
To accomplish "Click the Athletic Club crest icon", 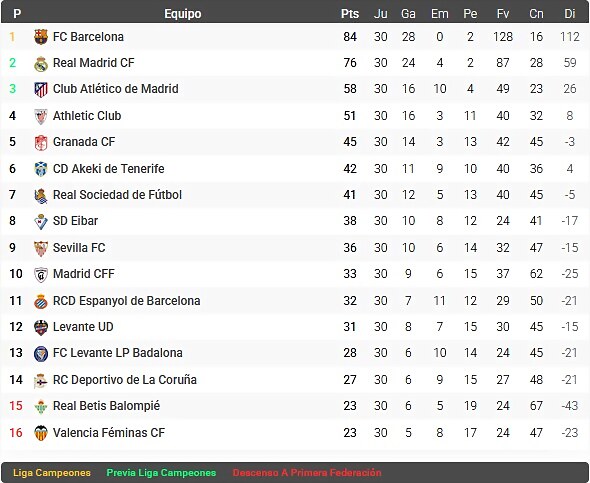I will [41, 116].
